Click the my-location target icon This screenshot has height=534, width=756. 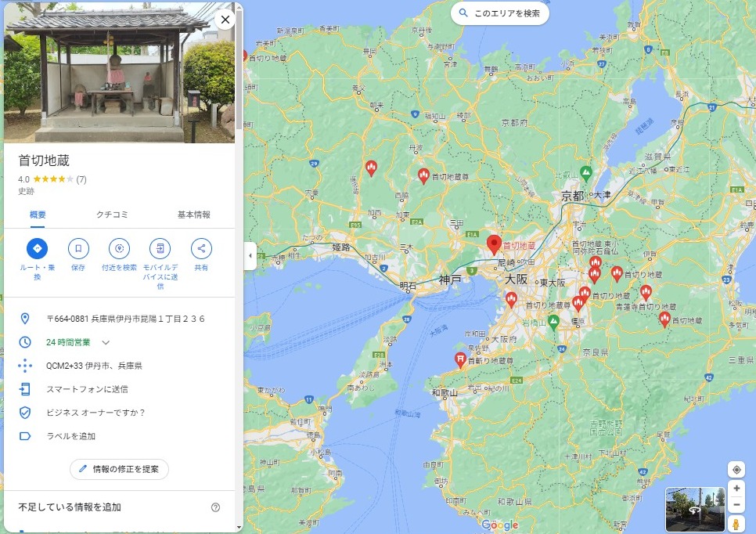coord(736,469)
